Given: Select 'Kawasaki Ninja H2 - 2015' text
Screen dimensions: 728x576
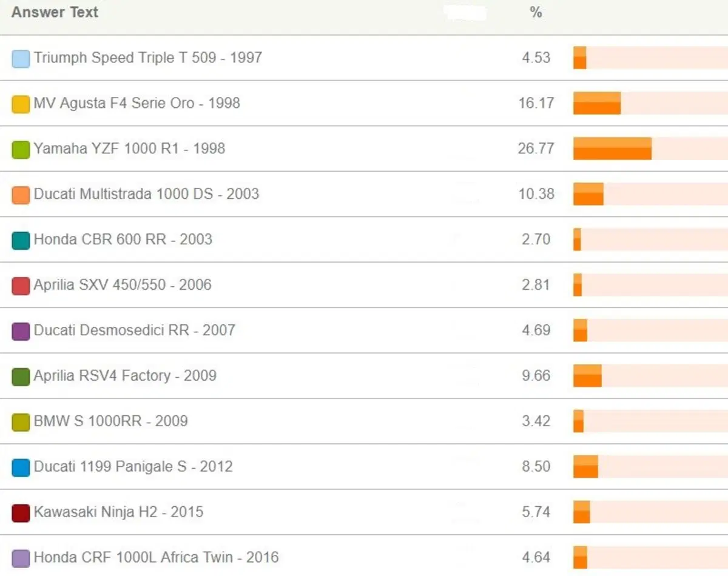Looking at the screenshot, I should [x=118, y=512].
